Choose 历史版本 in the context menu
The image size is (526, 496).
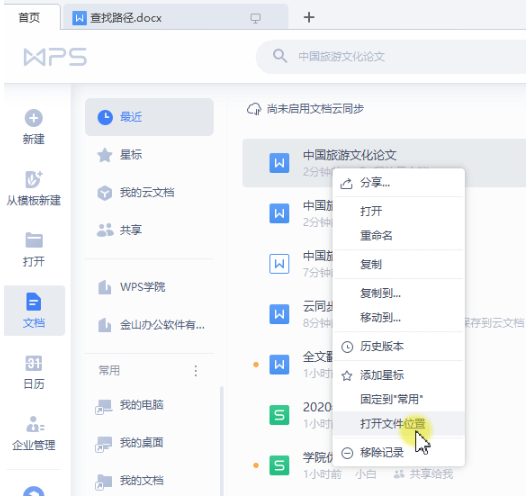[x=399, y=346]
